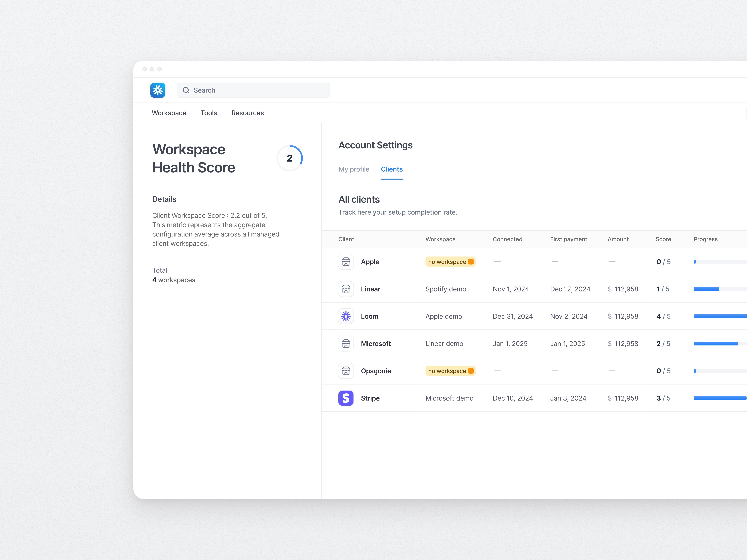The width and height of the screenshot is (747, 560).
Task: Click the Apple client storefront icon
Action: pyautogui.click(x=346, y=262)
